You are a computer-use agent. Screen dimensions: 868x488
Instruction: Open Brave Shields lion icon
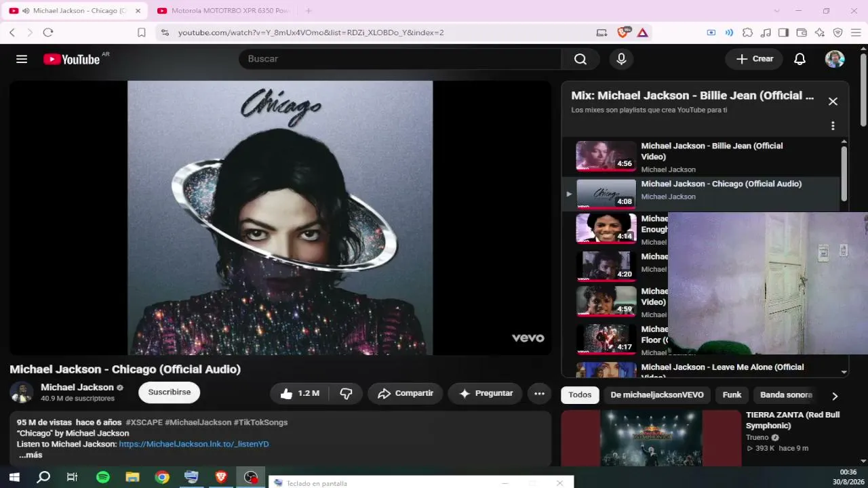pyautogui.click(x=623, y=32)
